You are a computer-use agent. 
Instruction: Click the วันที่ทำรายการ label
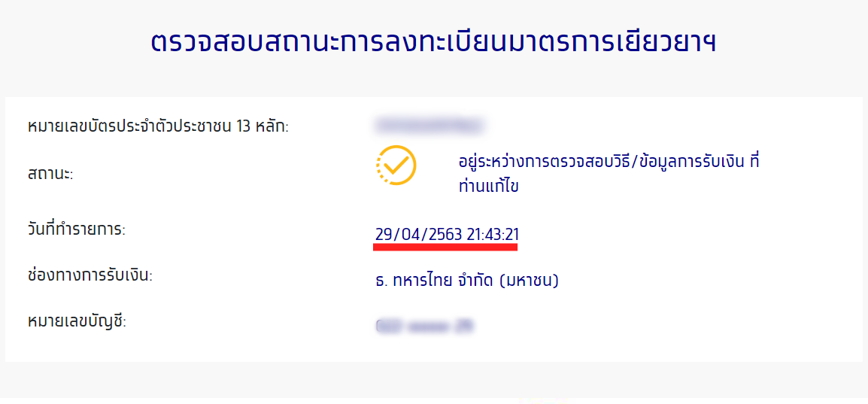(x=75, y=229)
